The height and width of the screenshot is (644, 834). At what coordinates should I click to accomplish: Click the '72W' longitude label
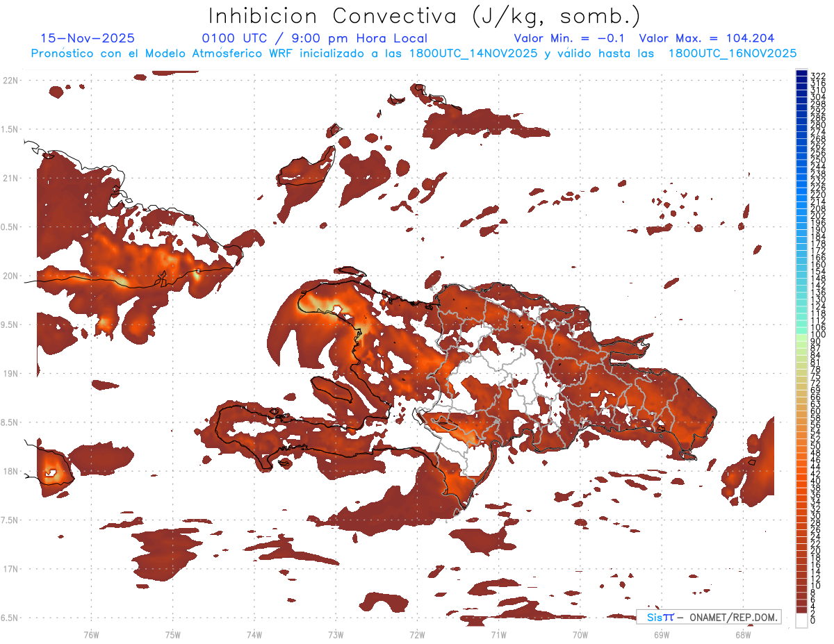417,634
